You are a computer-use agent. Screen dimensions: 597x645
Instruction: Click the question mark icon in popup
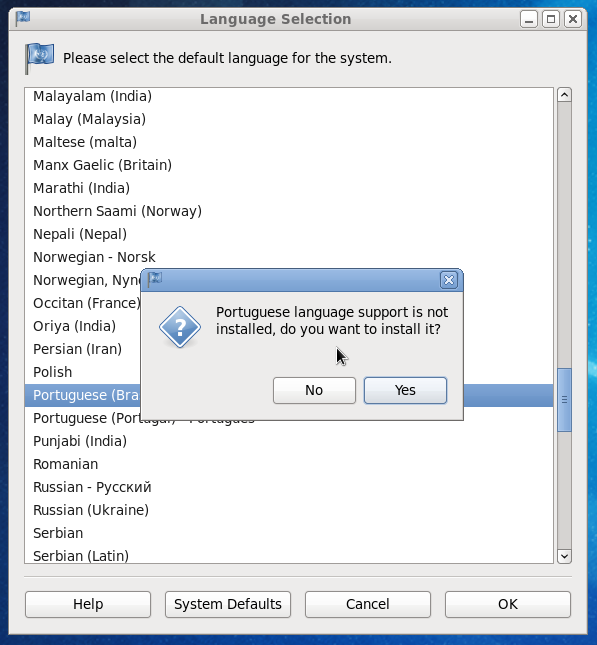[x=180, y=327]
